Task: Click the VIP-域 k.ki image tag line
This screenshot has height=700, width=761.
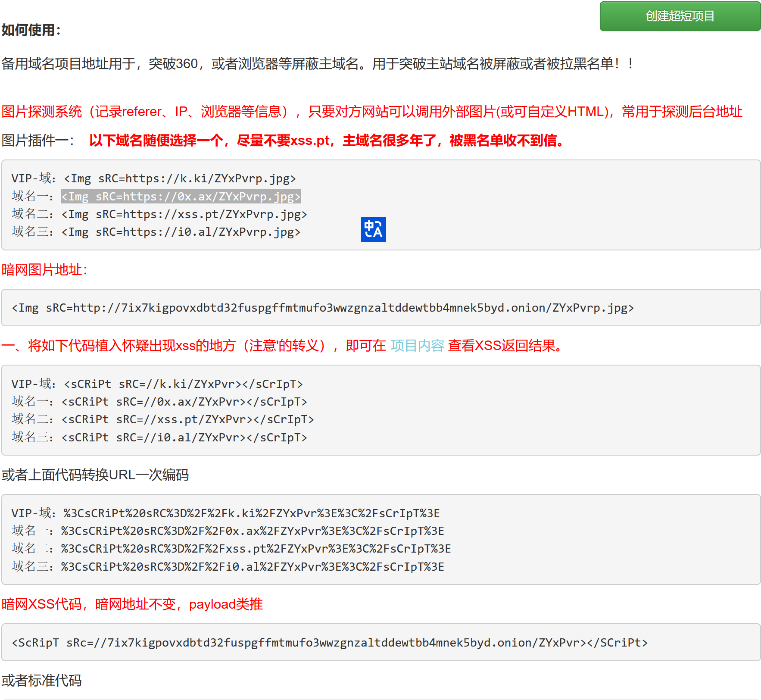Action: pos(154,178)
